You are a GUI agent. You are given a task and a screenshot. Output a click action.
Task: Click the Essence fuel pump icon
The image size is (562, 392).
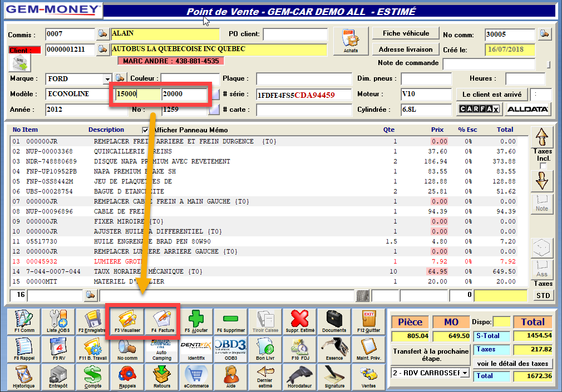pos(334,349)
